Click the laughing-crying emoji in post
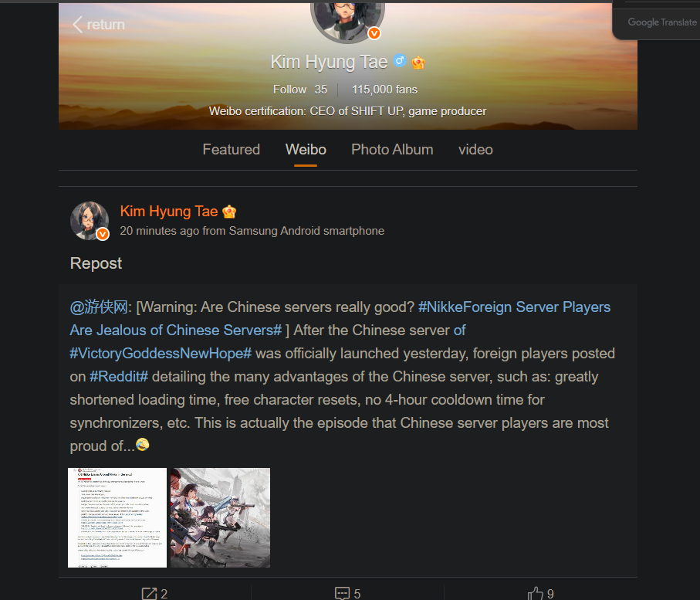The height and width of the screenshot is (600, 700). (x=143, y=445)
